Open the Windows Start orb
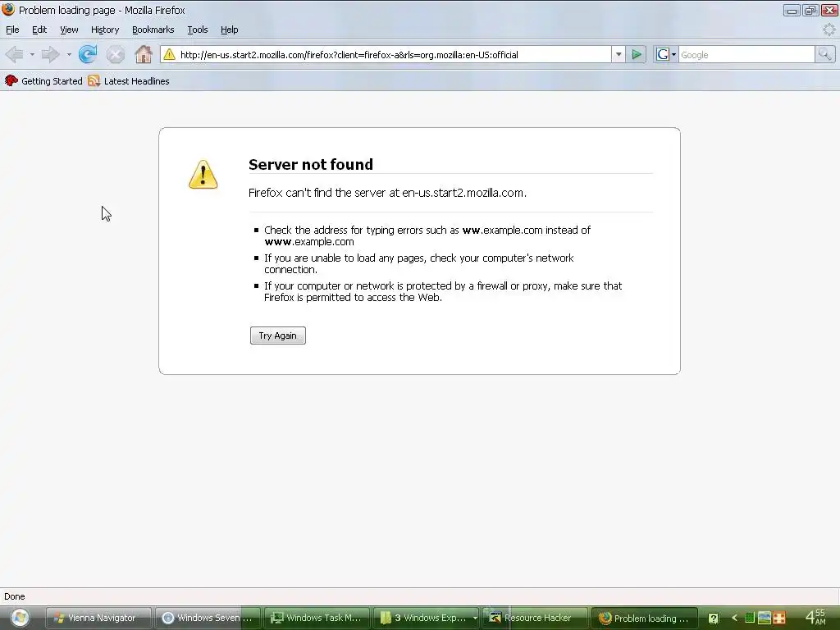 [20, 618]
